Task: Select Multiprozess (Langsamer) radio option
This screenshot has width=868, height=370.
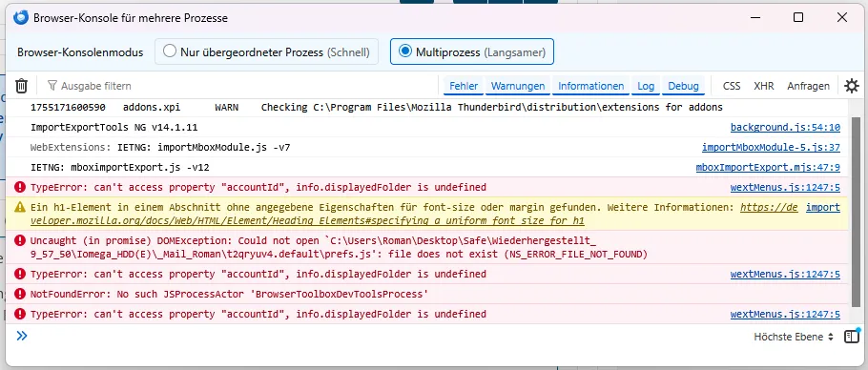Action: pos(471,52)
